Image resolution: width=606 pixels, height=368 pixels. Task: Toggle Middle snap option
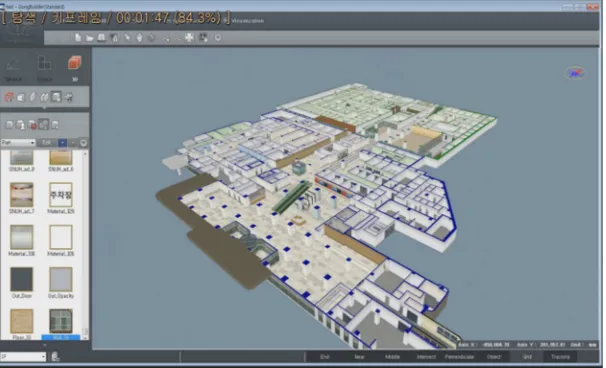tap(392, 357)
